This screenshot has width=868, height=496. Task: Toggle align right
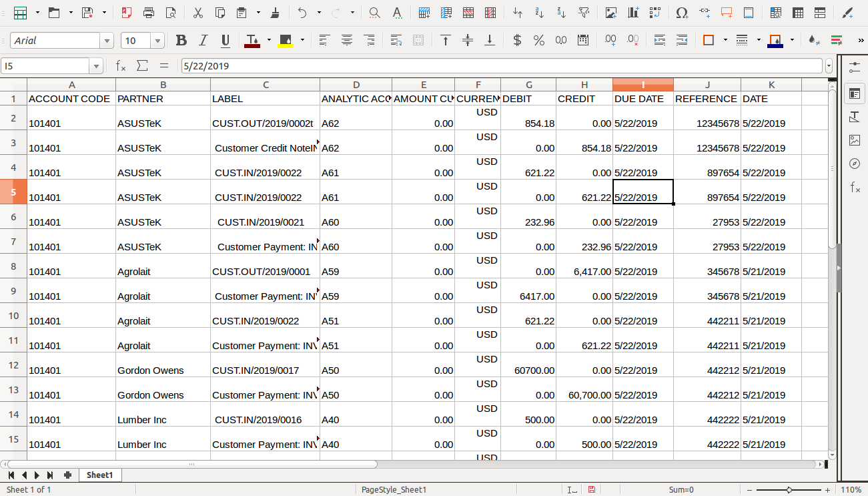pyautogui.click(x=369, y=41)
